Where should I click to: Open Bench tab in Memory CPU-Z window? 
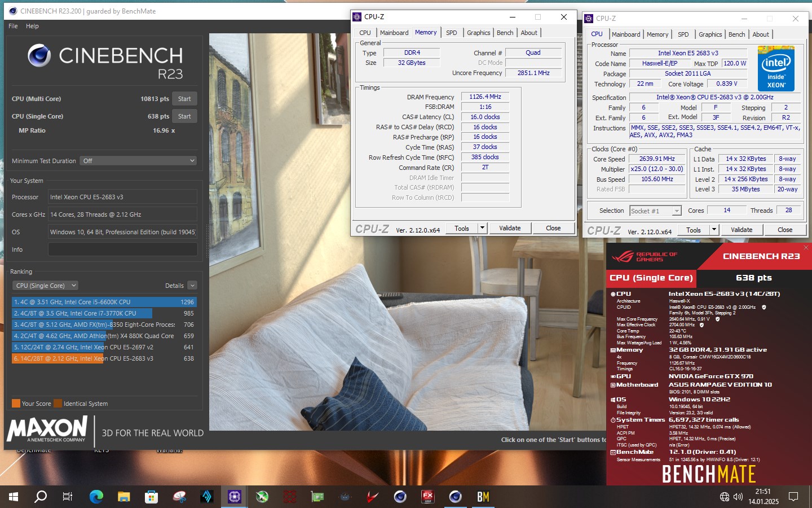tap(505, 33)
